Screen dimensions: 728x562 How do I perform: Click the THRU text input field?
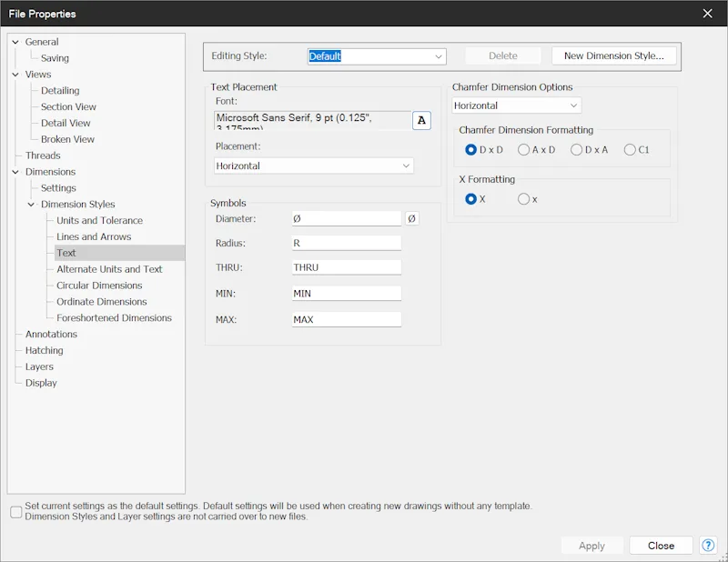[x=347, y=267]
